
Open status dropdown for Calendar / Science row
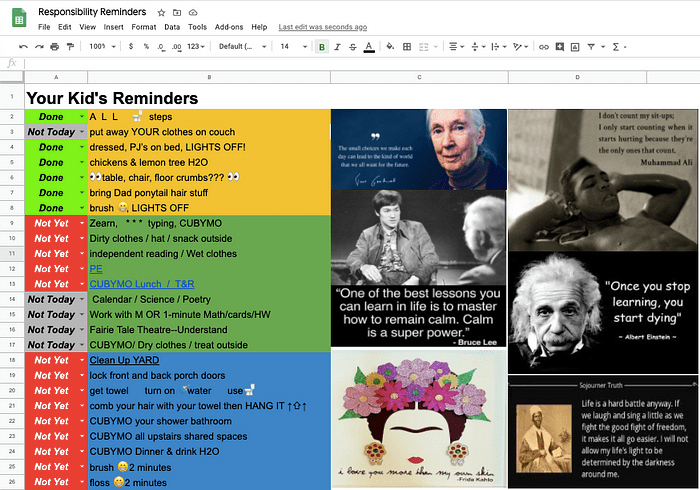coord(82,299)
